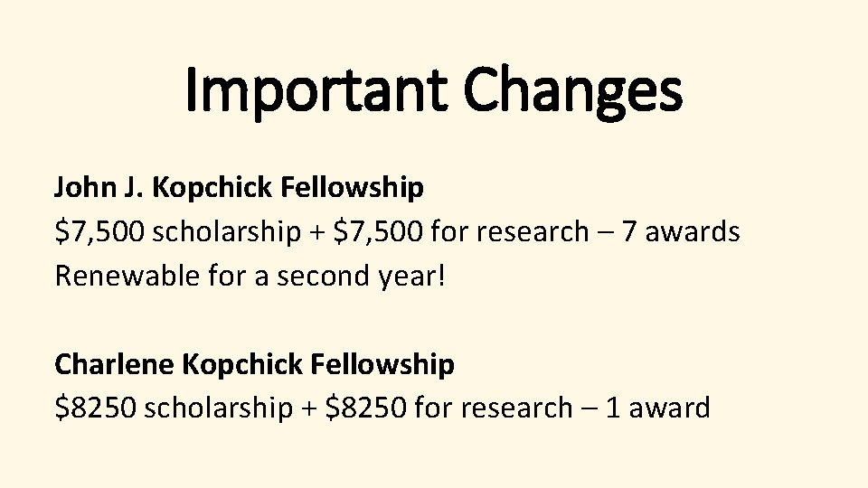Click the word Kopchick in first heading
Screen dimensions: 868x488
[212, 188]
